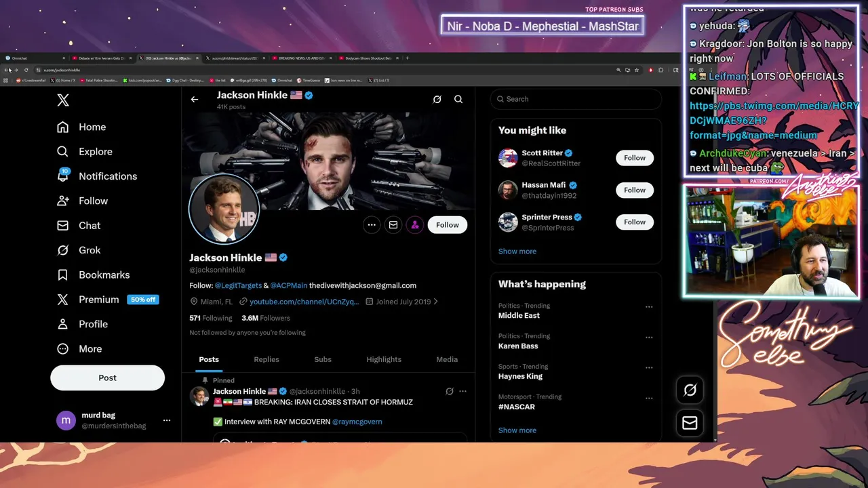Viewport: 868px width, 488px height.
Task: Expand the Joined July 2019 chevron
Action: pos(435,302)
